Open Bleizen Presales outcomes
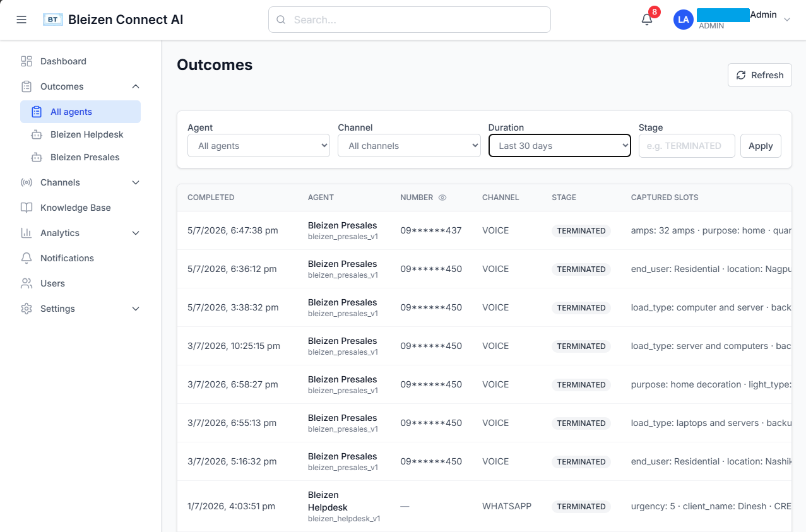This screenshot has height=532, width=806. click(x=81, y=157)
